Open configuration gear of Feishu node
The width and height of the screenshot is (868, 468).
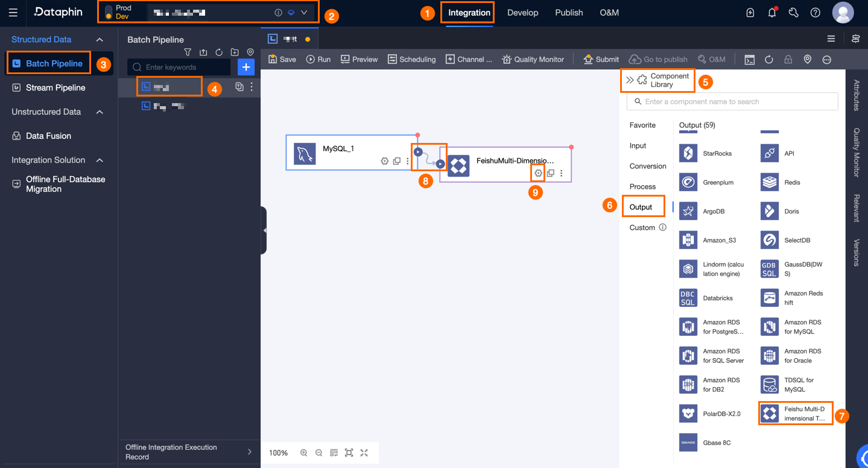(538, 173)
